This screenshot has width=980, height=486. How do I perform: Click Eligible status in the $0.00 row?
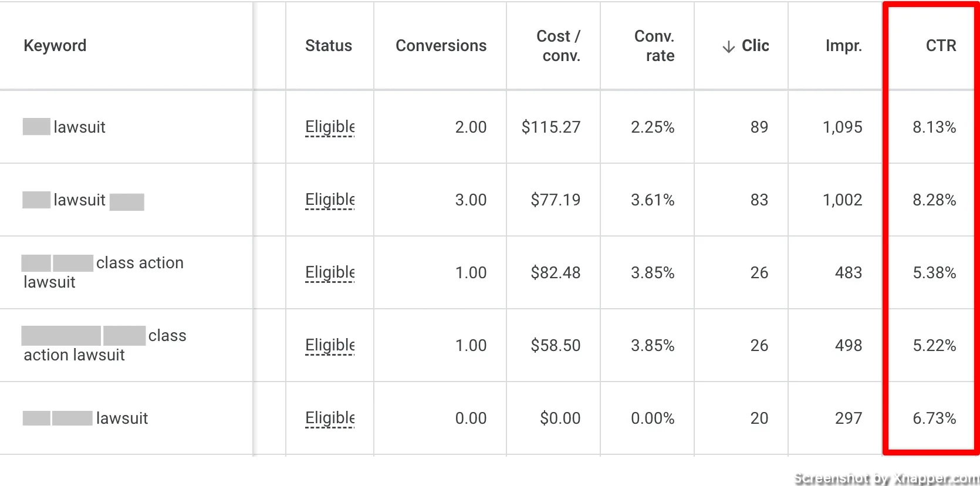click(x=330, y=419)
